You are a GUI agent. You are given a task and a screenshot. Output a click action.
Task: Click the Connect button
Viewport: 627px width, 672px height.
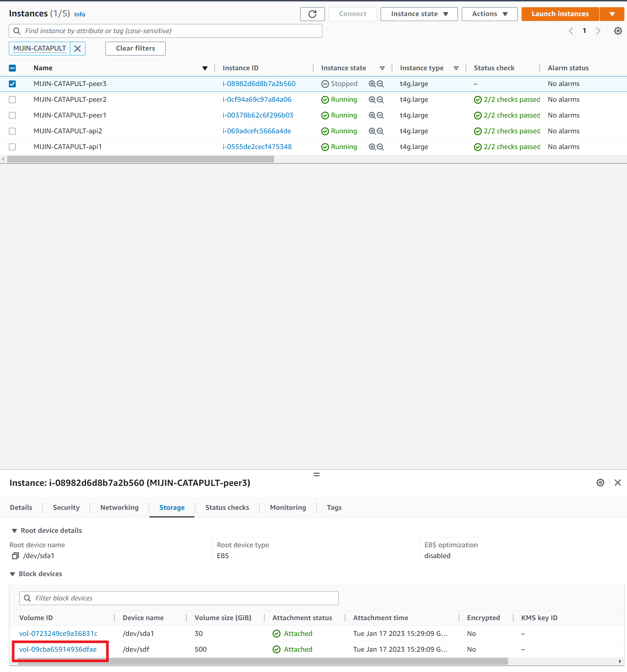pyautogui.click(x=352, y=14)
